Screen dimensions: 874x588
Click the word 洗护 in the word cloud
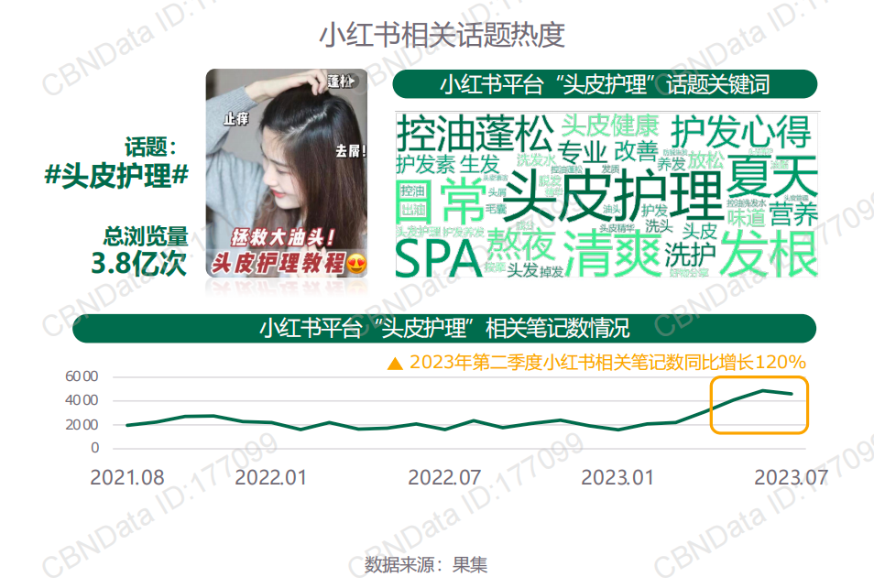coord(690,255)
